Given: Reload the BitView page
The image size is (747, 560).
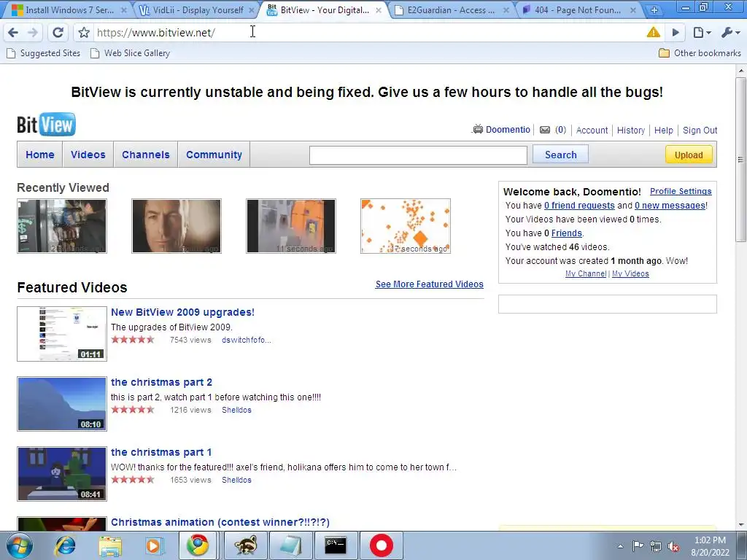Looking at the screenshot, I should 58,32.
